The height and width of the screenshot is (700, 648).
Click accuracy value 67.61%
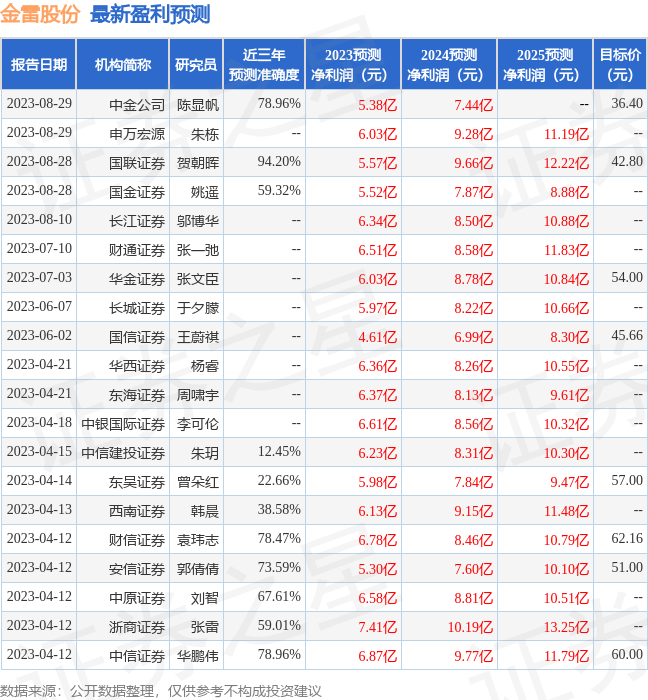(279, 597)
